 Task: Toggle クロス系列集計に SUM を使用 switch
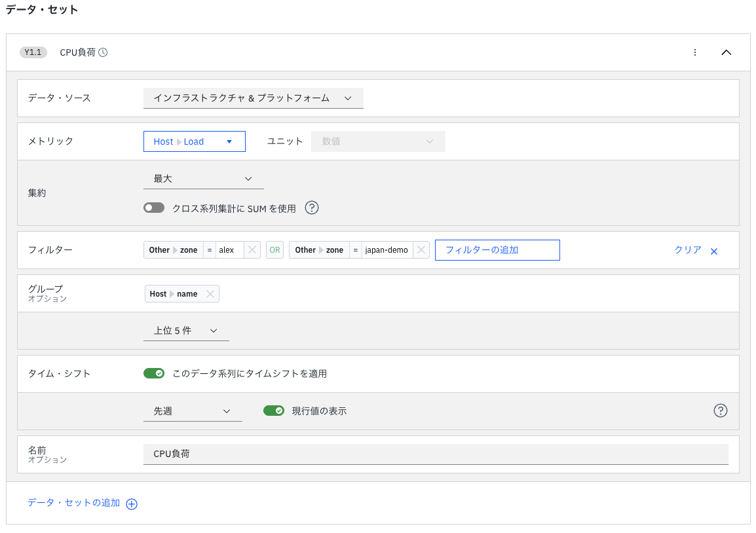[154, 208]
